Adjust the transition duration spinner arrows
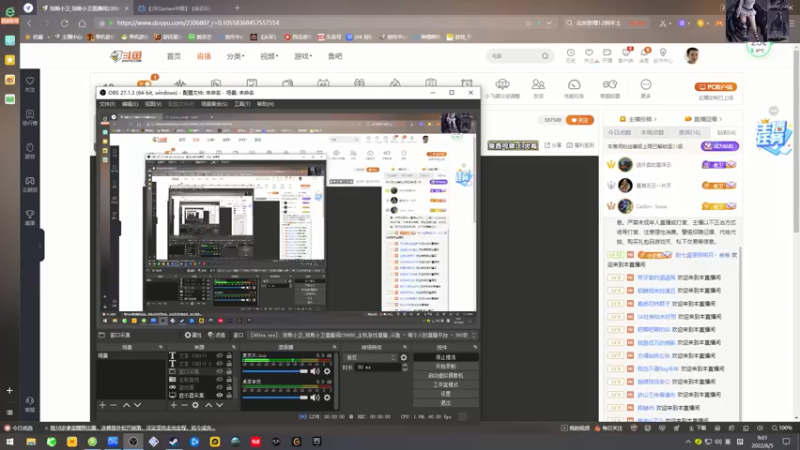The height and width of the screenshot is (450, 800). (x=405, y=367)
